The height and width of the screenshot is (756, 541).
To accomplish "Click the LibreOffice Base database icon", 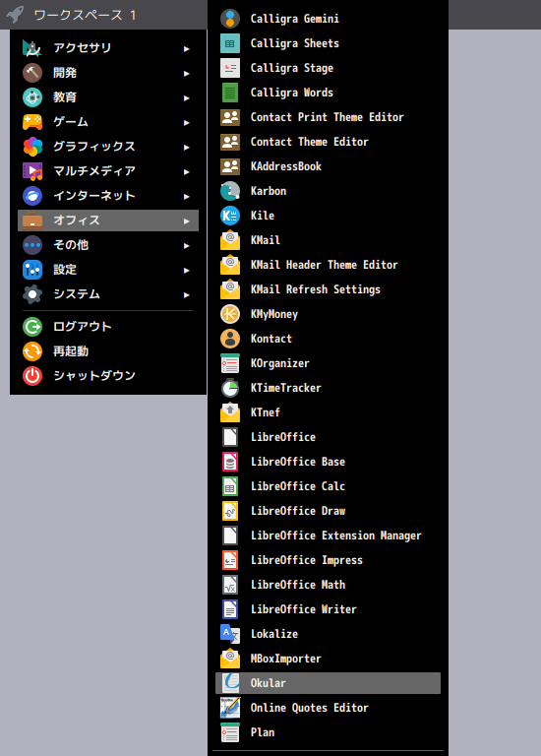I will [x=230, y=462].
